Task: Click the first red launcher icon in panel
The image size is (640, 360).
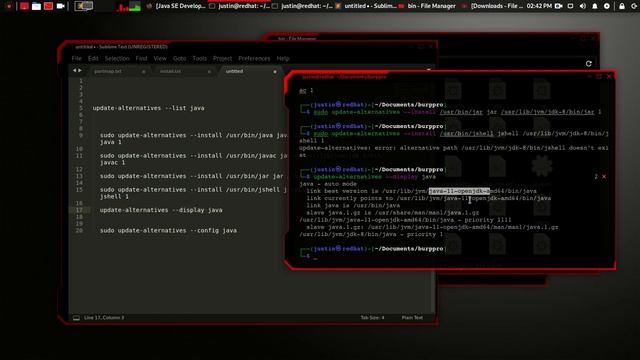Action: (24, 6)
